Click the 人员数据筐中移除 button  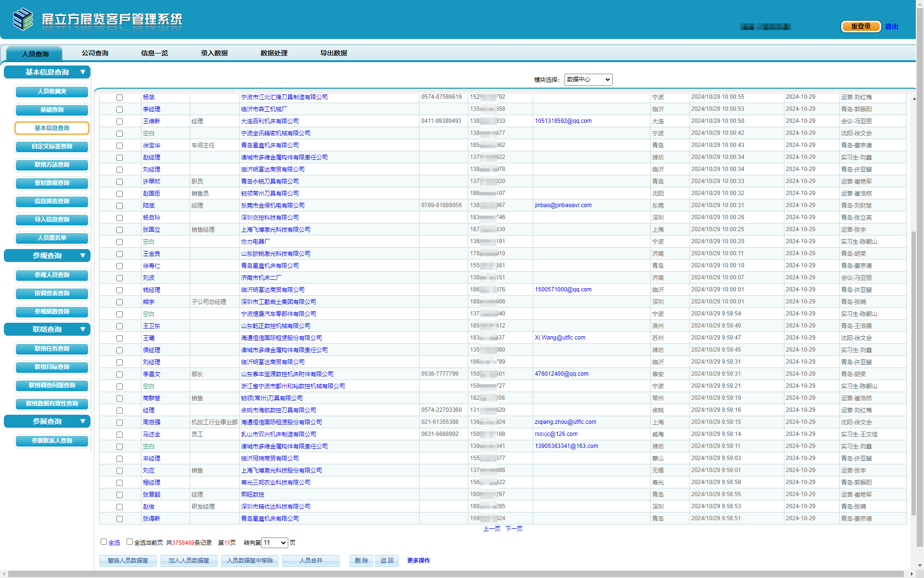pyautogui.click(x=250, y=561)
